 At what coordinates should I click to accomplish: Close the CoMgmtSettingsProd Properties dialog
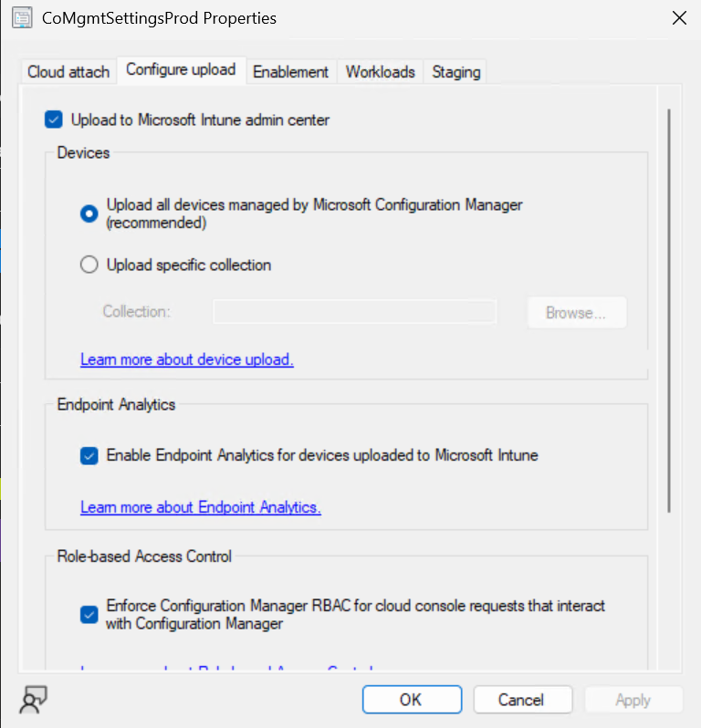click(x=678, y=17)
